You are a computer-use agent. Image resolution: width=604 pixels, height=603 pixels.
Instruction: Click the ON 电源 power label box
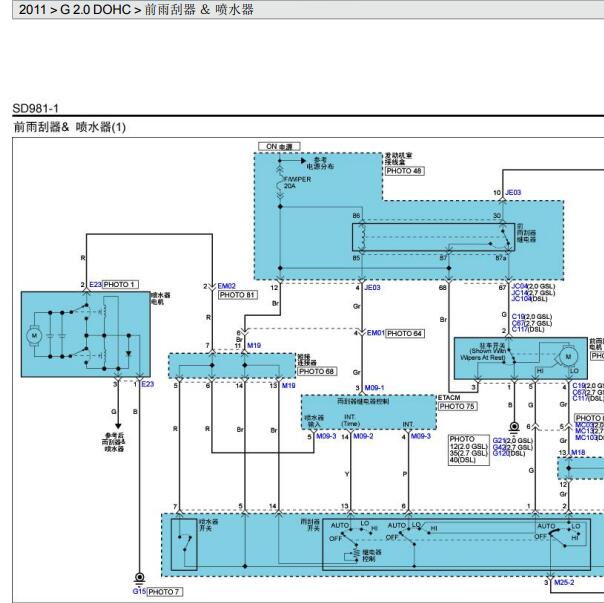click(279, 146)
